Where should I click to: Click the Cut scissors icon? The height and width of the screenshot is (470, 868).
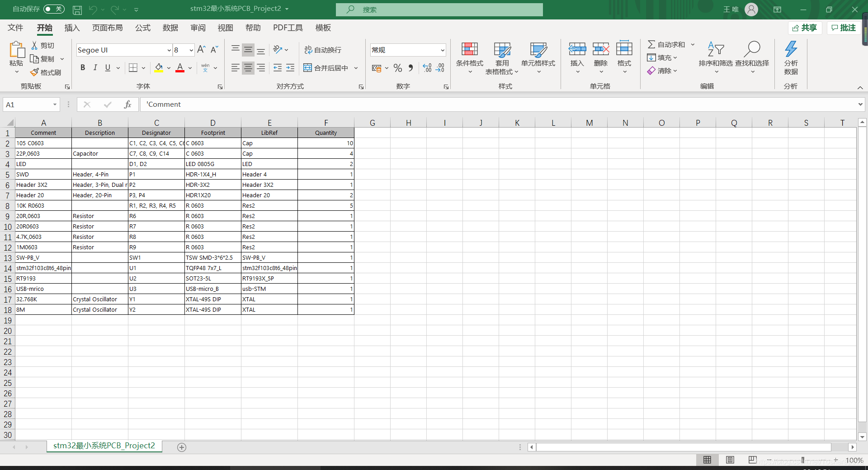pos(34,45)
